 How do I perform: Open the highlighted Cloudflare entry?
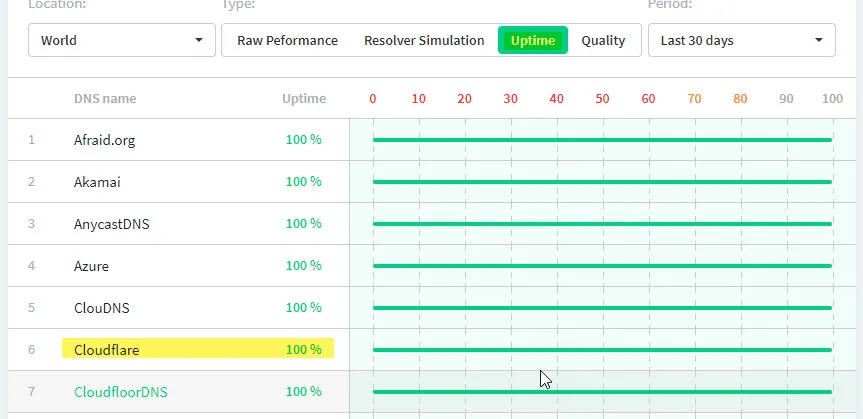coord(106,350)
